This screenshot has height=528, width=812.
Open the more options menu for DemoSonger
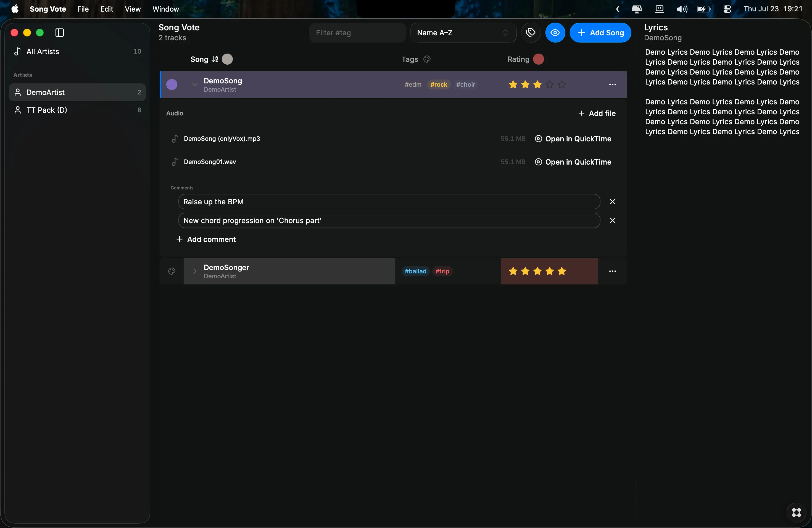(612, 271)
